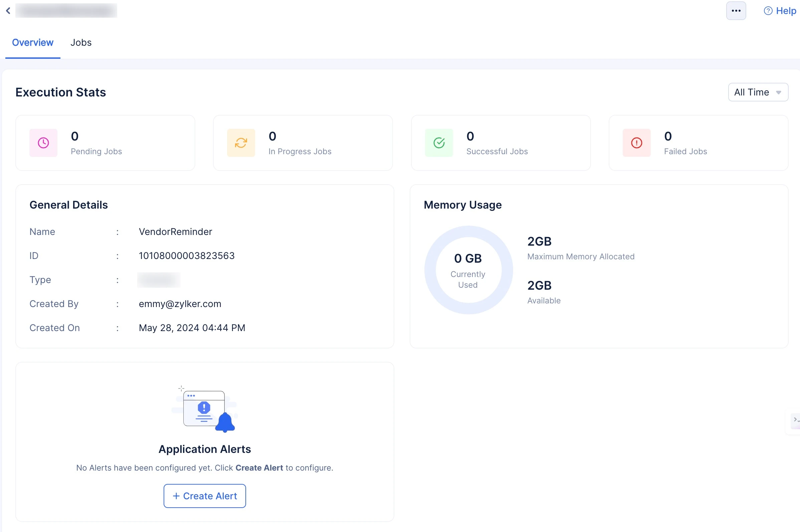Viewport: 800px width, 532px height.
Task: Select the Successful Jobs label
Action: (497, 151)
